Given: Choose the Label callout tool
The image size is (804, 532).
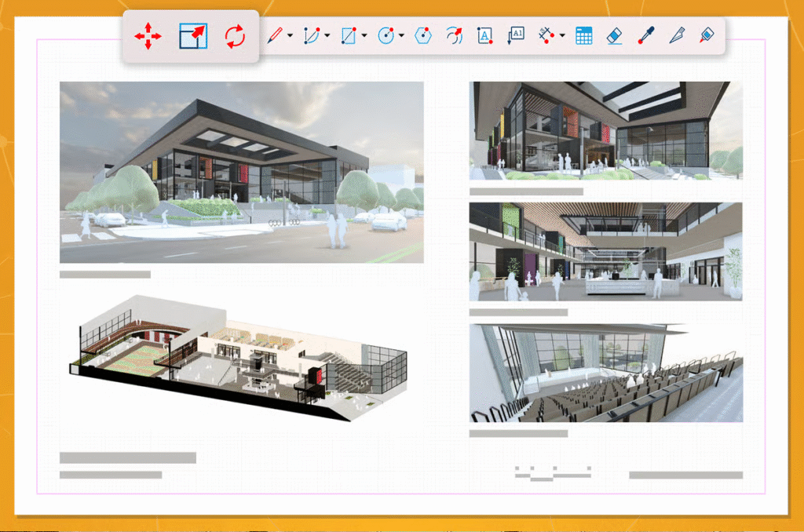Looking at the screenshot, I should click(x=516, y=35).
